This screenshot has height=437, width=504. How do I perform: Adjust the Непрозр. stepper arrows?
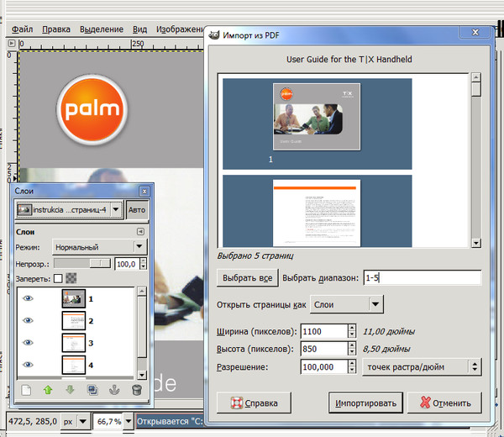click(144, 264)
